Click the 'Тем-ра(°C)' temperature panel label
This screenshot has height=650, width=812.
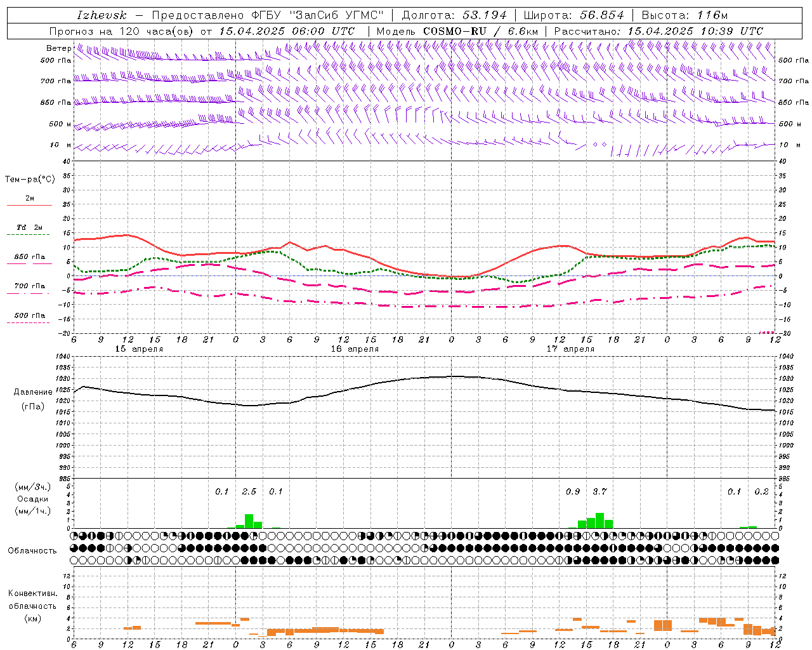pyautogui.click(x=30, y=180)
